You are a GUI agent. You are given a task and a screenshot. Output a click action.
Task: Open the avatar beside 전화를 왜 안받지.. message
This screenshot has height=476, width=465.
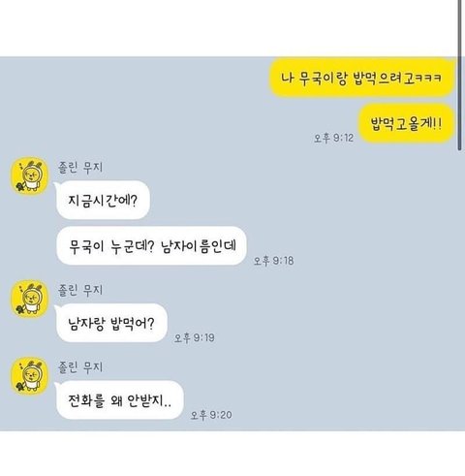[29, 376]
